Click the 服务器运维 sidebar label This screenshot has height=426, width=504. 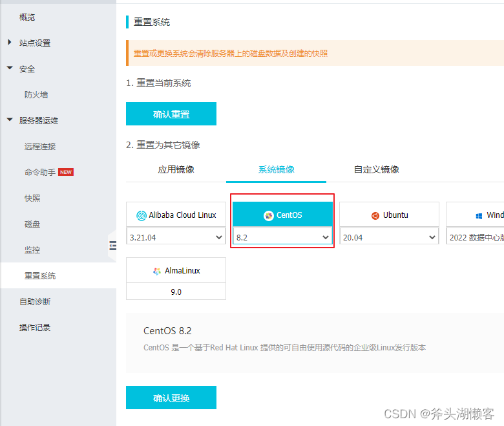tap(39, 120)
